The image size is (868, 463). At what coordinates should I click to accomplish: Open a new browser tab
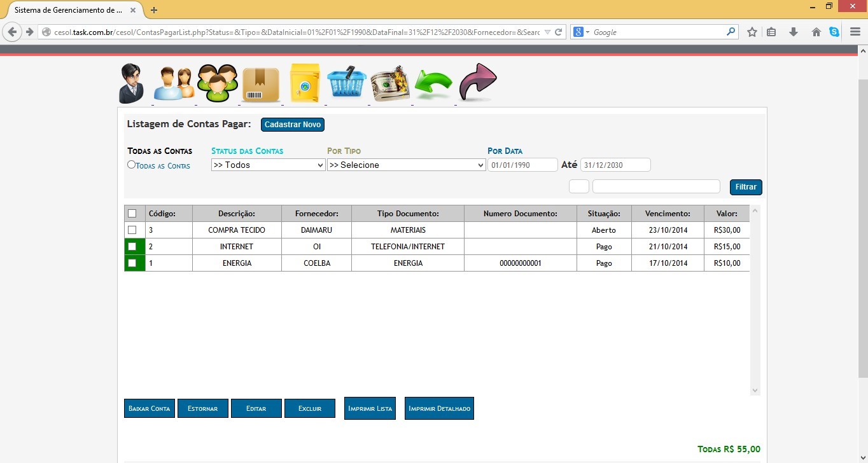pos(154,10)
